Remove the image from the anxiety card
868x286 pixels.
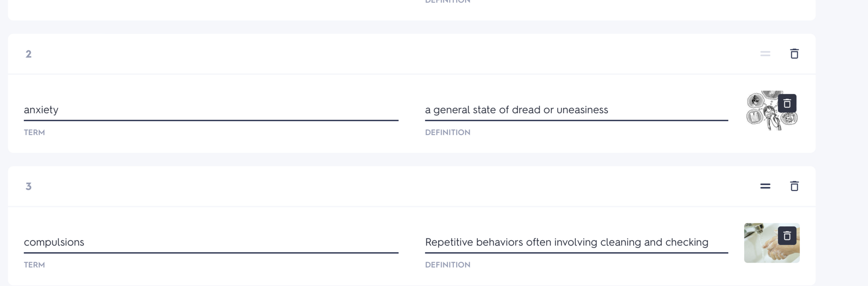(787, 103)
